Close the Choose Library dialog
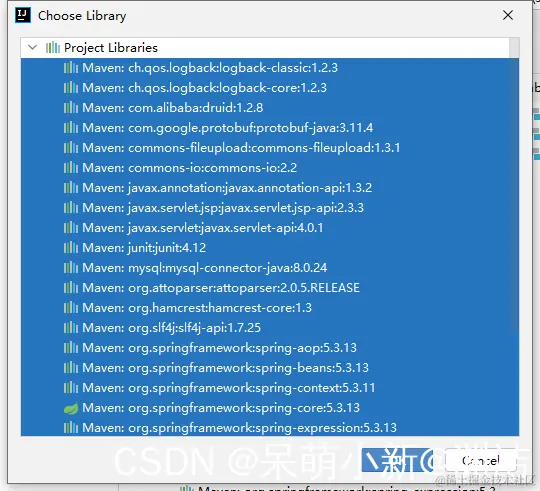This screenshot has width=540, height=491. pos(508,15)
